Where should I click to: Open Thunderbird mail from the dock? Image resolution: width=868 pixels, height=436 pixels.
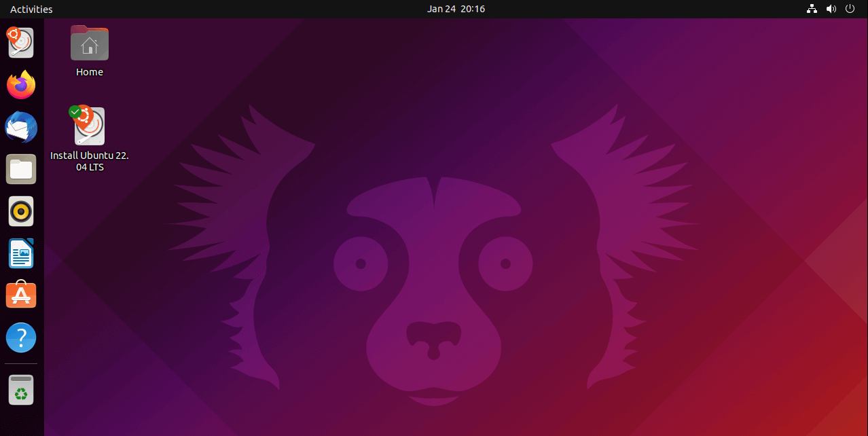[x=21, y=127]
